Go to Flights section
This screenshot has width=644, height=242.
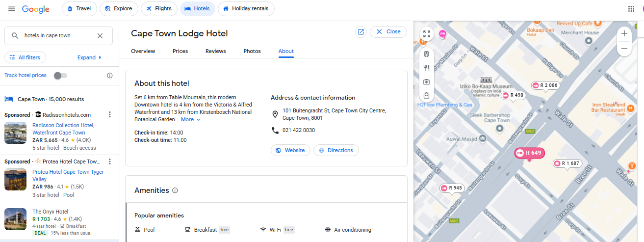click(x=159, y=9)
